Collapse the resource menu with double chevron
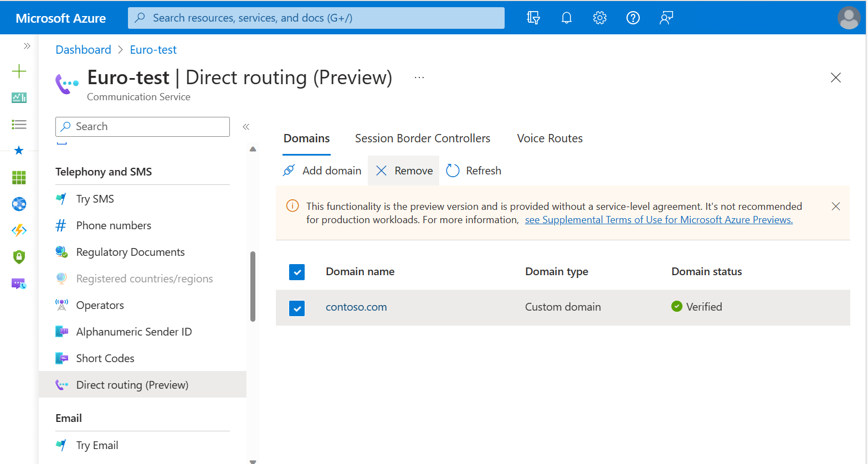 (x=246, y=127)
